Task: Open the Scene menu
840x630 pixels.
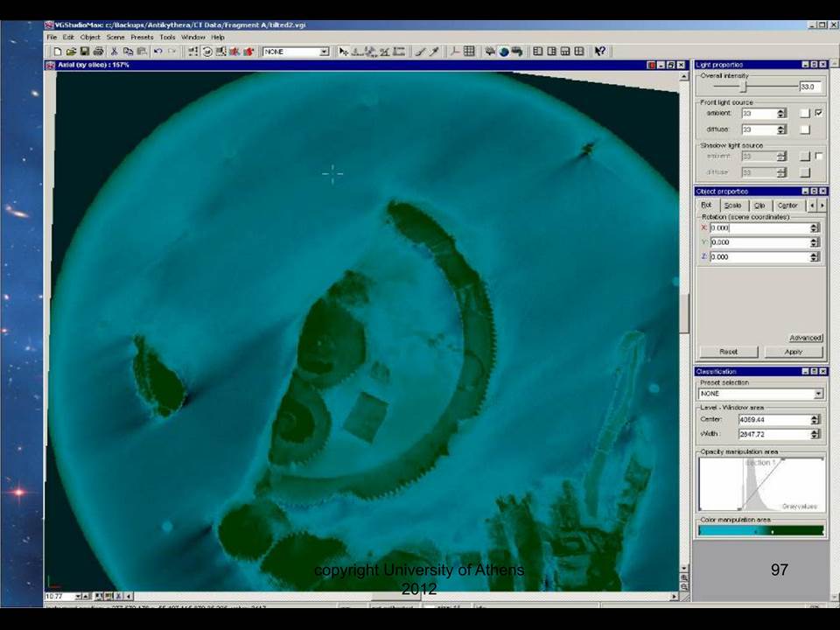Action: 115,38
